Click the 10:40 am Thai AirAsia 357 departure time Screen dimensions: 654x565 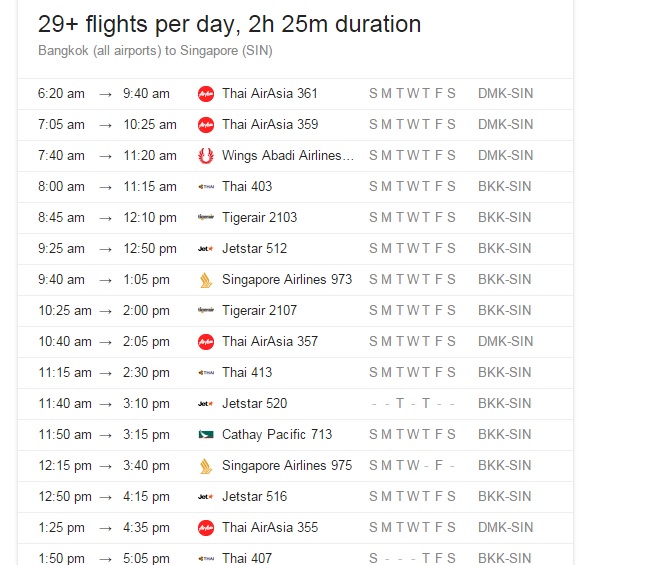(x=65, y=342)
